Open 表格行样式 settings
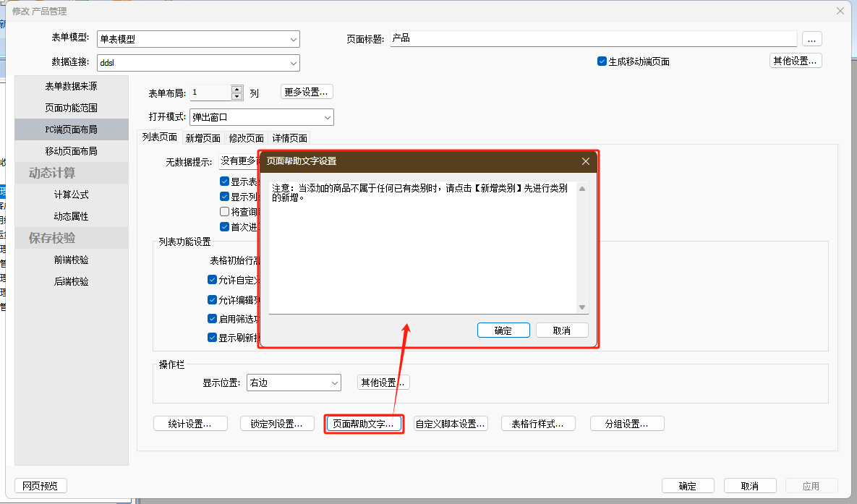 coord(538,424)
